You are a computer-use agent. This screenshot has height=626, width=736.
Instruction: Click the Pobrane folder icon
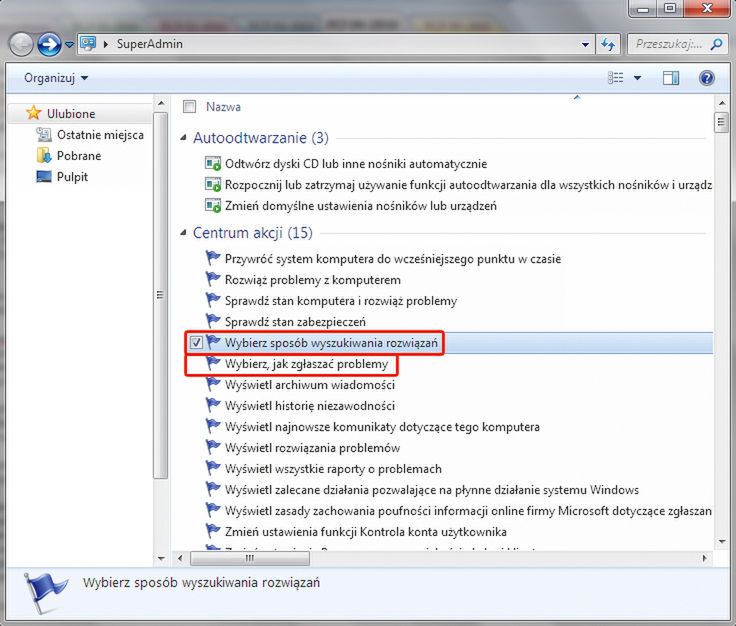[x=44, y=155]
